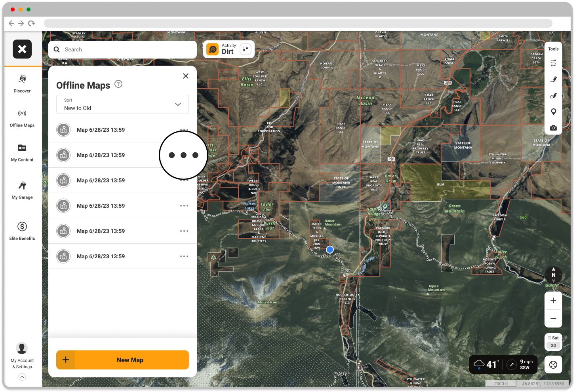Click the 2000 ft scale bar
The image size is (575, 392).
(501, 384)
